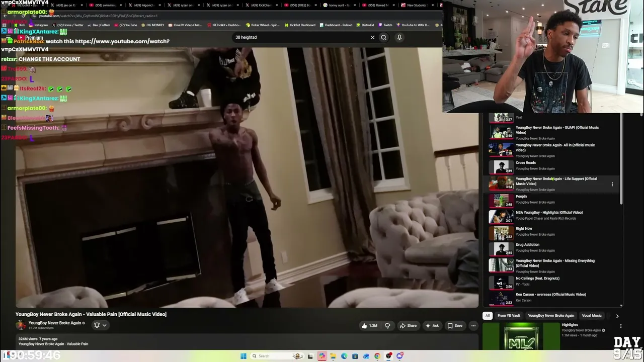
Task: Open Google Chrome from the taskbar
Action: (x=377, y=356)
